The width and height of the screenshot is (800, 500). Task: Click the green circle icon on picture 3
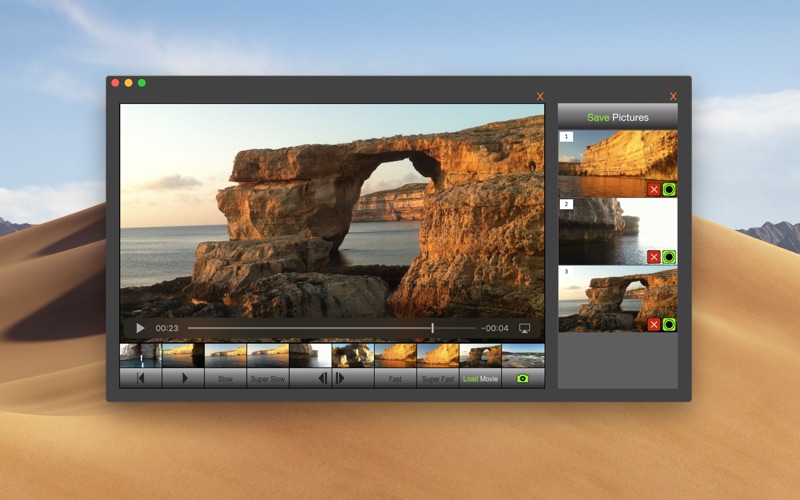669,324
